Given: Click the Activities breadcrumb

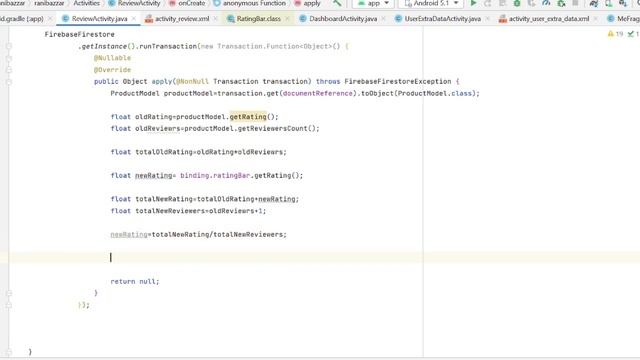Looking at the screenshot, I should click(x=87, y=3).
